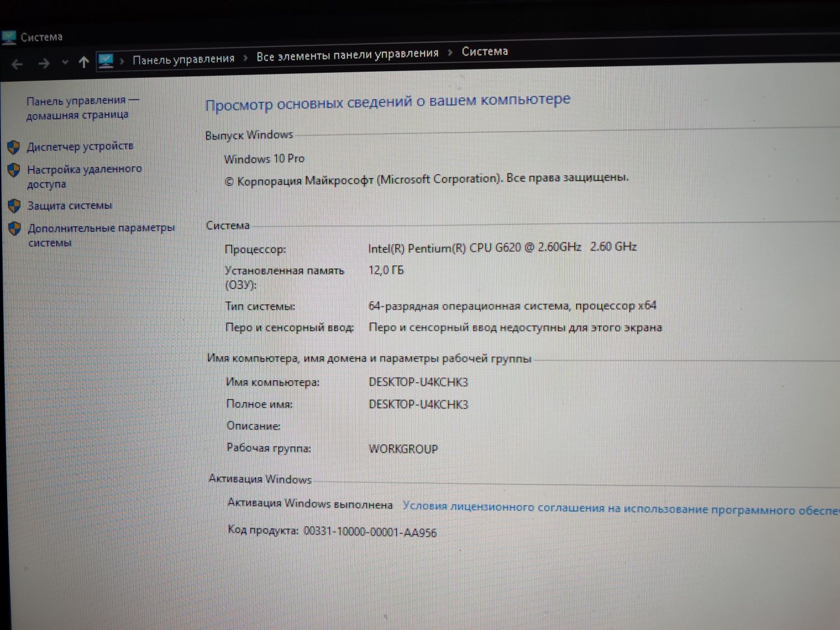Click the Система window title icon
Viewport: 840px width, 630px height.
(9, 38)
